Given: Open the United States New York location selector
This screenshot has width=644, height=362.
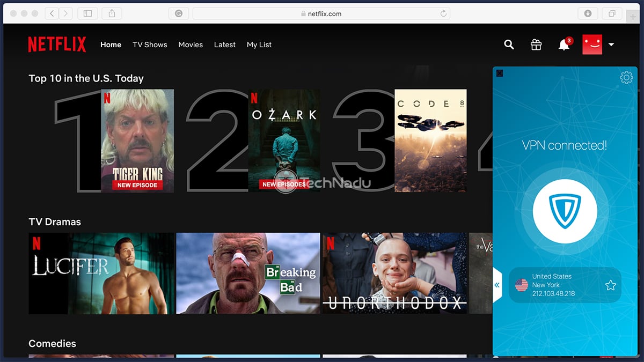Looking at the screenshot, I should pyautogui.click(x=565, y=285).
